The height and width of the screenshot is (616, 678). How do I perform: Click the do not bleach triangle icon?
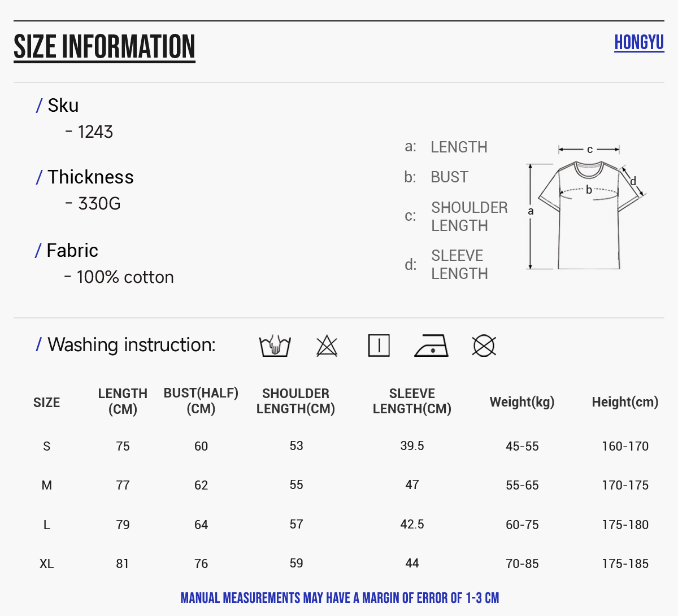click(327, 346)
